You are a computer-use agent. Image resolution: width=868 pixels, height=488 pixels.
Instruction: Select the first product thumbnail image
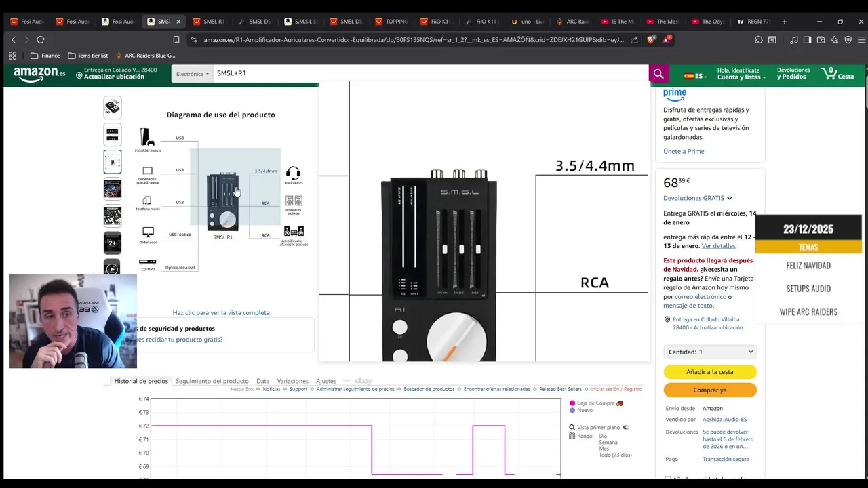pos(113,107)
